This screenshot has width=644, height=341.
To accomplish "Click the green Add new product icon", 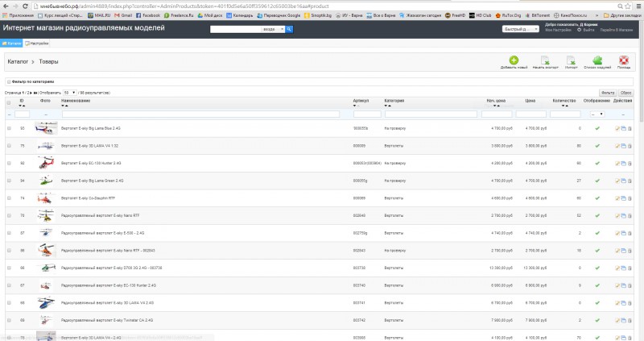I will 514,60.
